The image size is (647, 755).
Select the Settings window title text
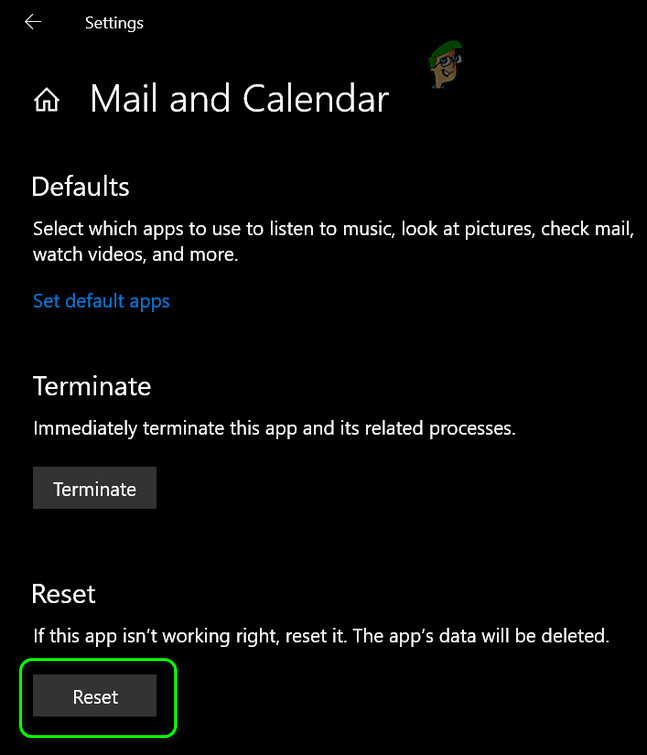(x=114, y=23)
